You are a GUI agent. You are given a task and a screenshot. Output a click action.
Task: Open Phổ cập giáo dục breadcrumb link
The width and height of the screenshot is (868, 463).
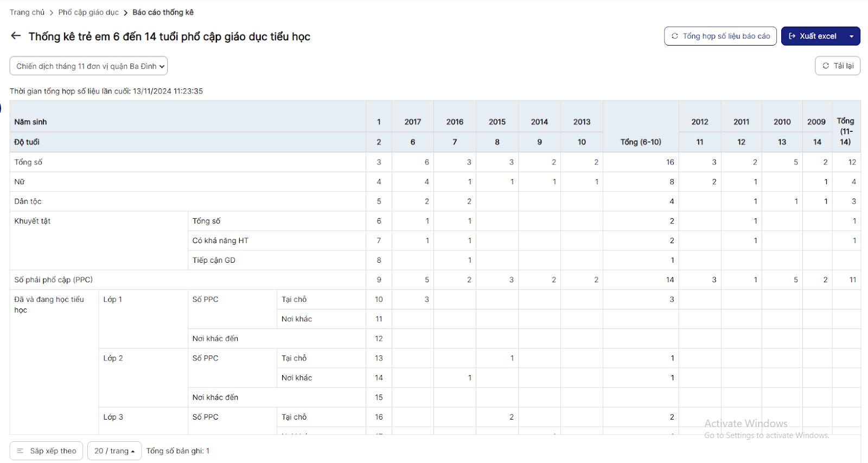(88, 12)
